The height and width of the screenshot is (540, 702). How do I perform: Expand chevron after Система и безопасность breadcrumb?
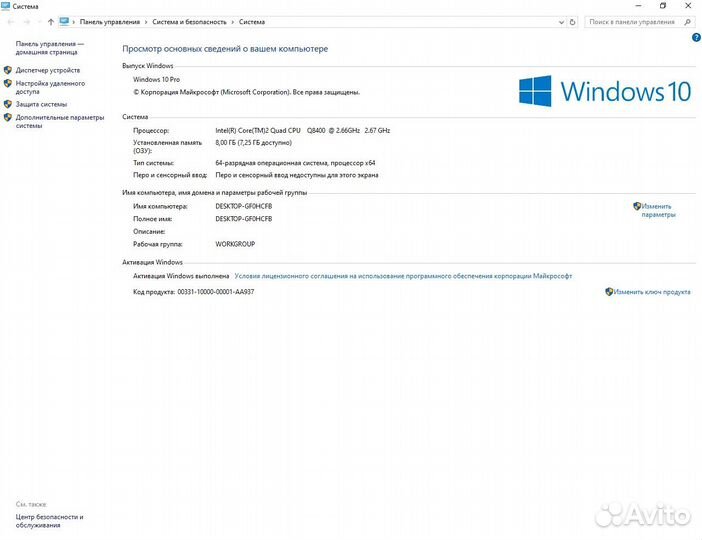(233, 22)
